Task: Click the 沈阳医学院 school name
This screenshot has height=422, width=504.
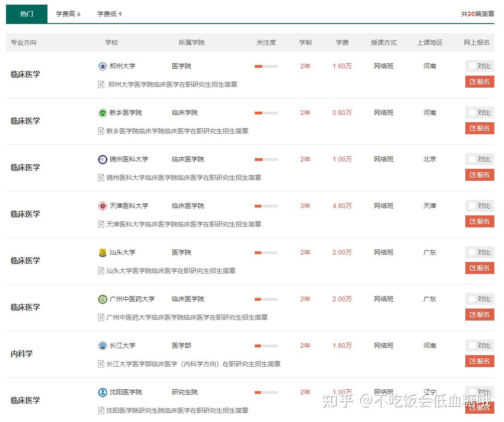Action: [126, 392]
